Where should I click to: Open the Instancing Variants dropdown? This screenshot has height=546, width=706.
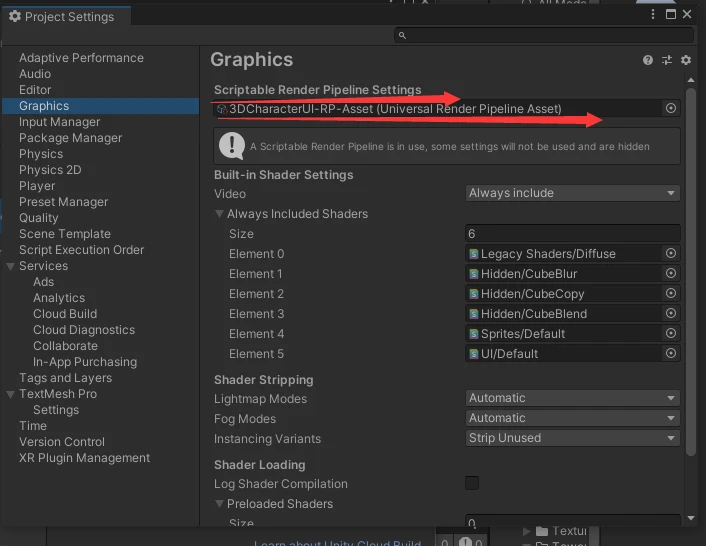tap(573, 438)
